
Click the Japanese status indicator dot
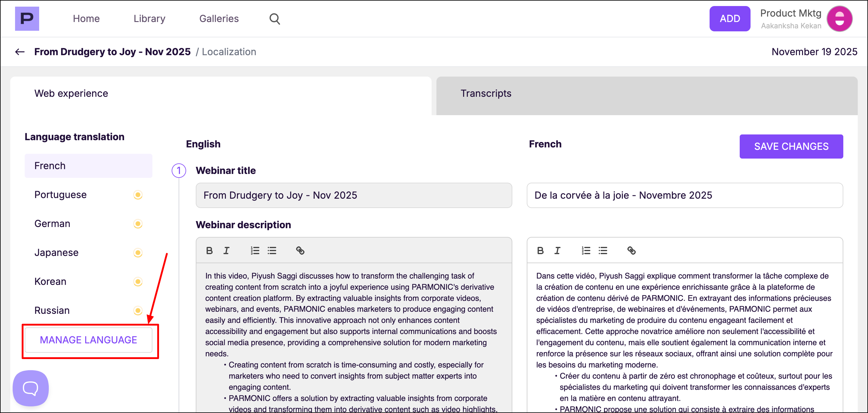click(138, 253)
